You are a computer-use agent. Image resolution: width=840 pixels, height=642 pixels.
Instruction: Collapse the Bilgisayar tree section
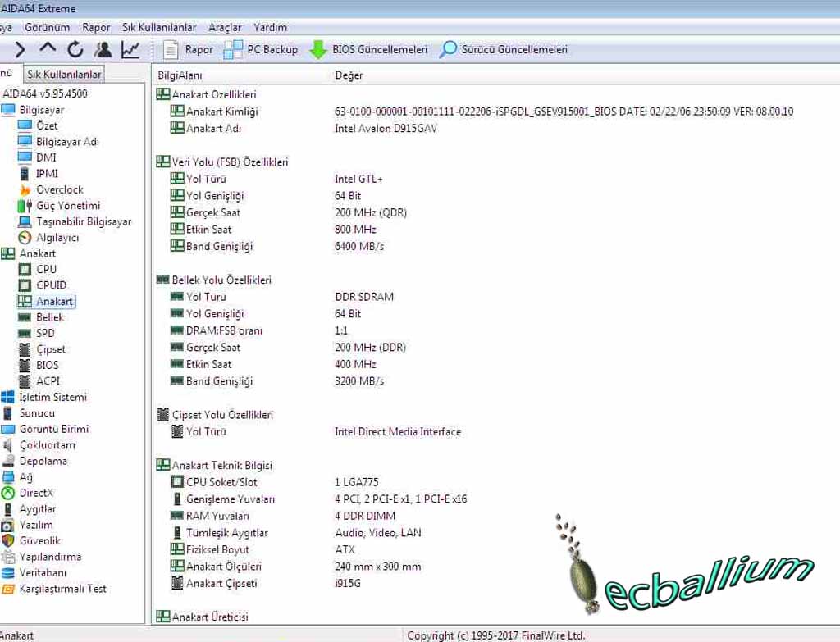click(41, 110)
